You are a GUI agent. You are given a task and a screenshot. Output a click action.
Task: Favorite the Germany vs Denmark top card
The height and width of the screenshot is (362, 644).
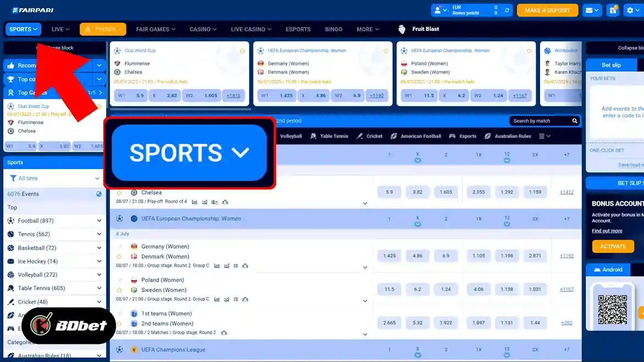pyautogui.click(x=386, y=51)
